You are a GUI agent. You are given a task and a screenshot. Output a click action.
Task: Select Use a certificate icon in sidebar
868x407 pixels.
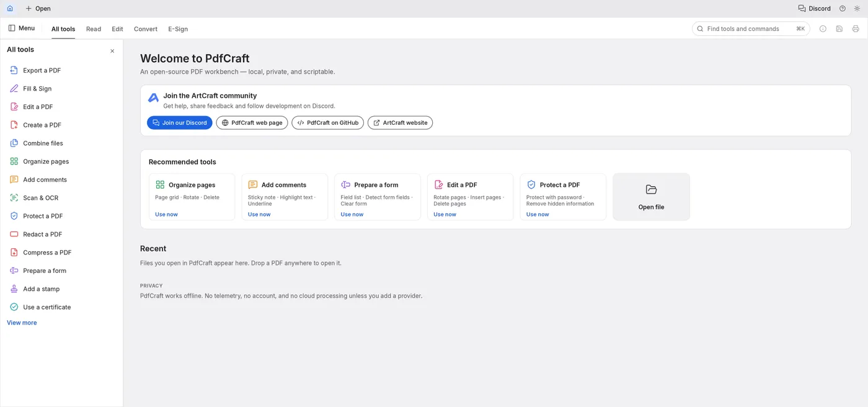click(x=14, y=307)
